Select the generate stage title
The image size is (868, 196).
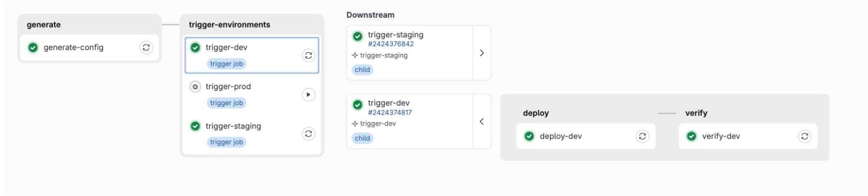pyautogui.click(x=44, y=25)
